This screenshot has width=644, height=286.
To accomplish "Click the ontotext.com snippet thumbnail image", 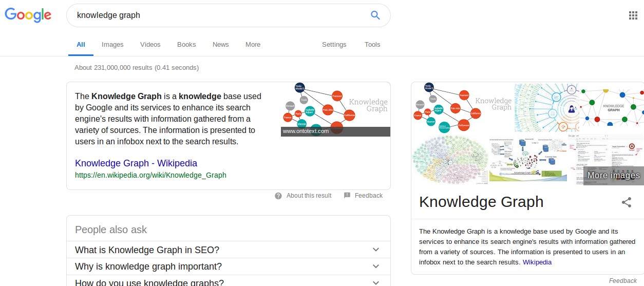I will click(x=335, y=109).
